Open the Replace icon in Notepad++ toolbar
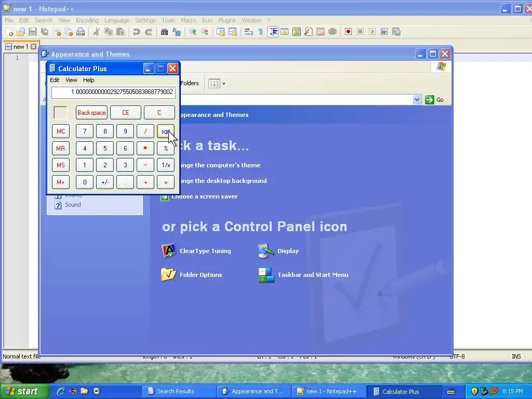 [177, 32]
